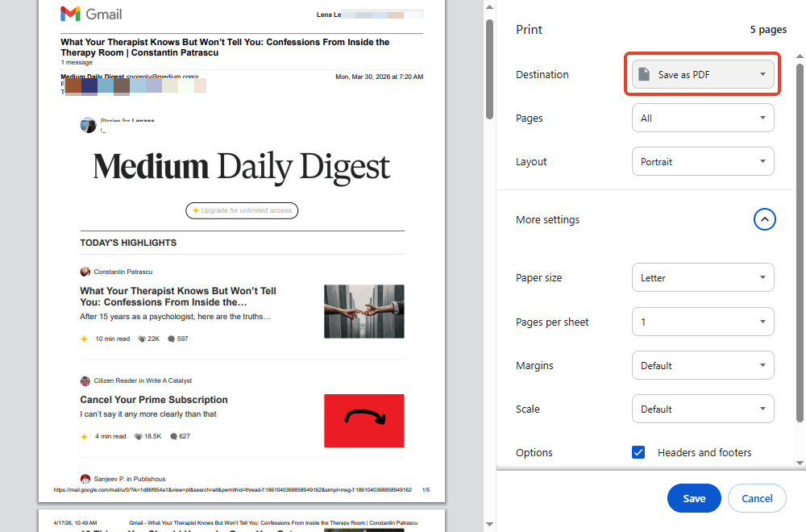The width and height of the screenshot is (806, 532).
Task: Click the PDF document icon in Destination field
Action: pos(642,74)
